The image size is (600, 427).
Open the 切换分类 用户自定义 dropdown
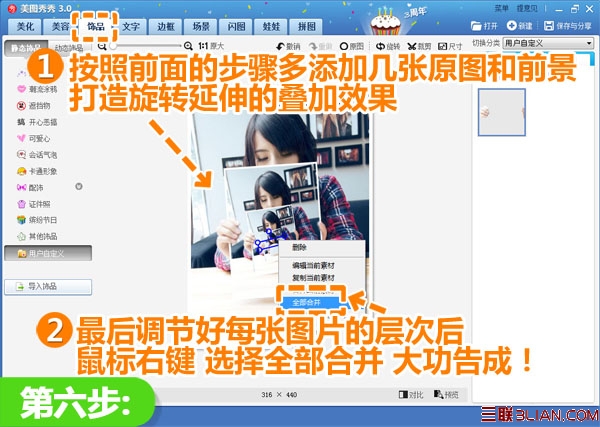548,43
